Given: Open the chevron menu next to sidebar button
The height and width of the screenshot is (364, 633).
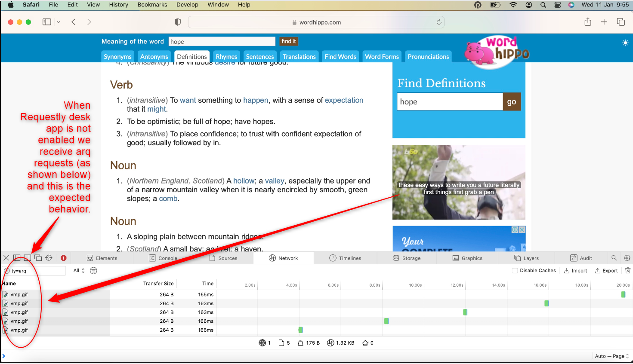Looking at the screenshot, I should pyautogui.click(x=59, y=21).
